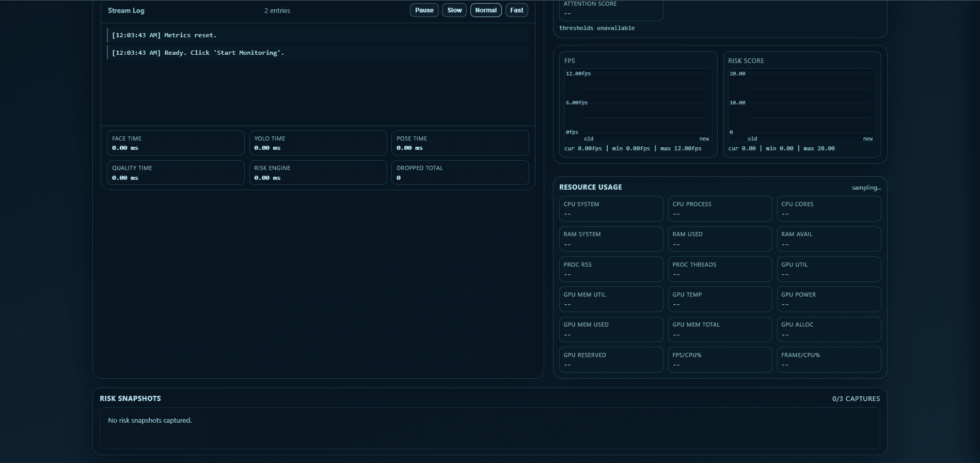Select the GPU MEM UTIL resource card
The image size is (980, 463).
pos(611,299)
